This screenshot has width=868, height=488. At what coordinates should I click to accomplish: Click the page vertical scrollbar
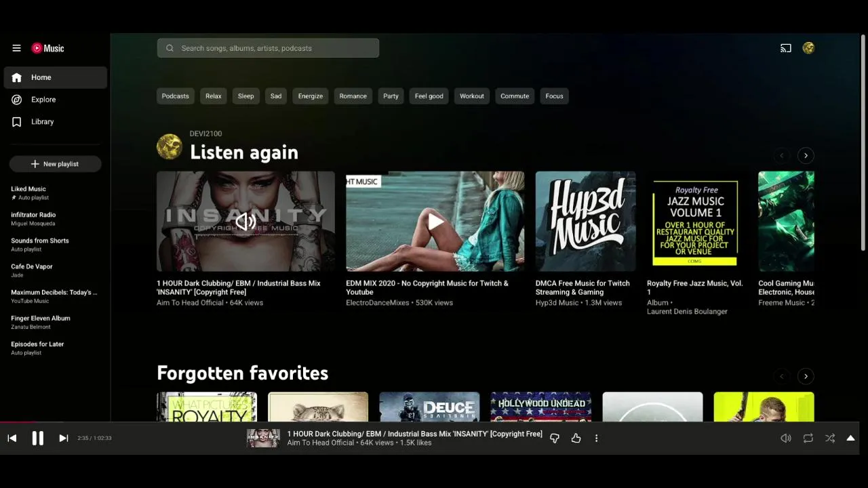863,142
